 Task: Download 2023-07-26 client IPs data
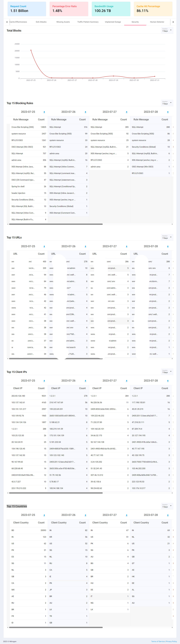click(x=85, y=381)
